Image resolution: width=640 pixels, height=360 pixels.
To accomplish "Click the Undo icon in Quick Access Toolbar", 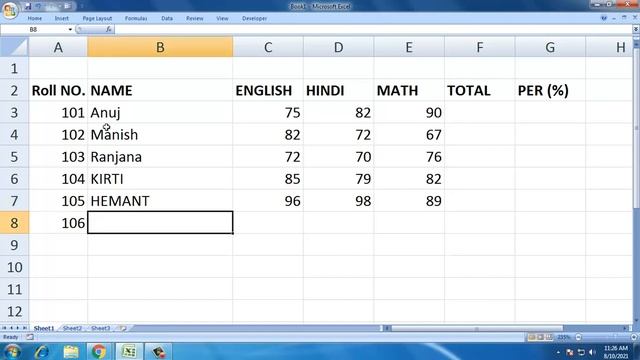I will (39, 6).
